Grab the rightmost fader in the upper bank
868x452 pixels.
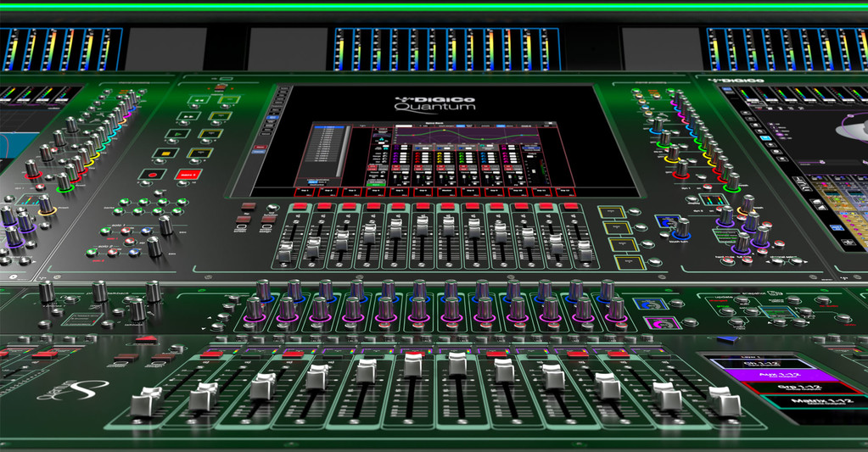pyautogui.click(x=585, y=252)
